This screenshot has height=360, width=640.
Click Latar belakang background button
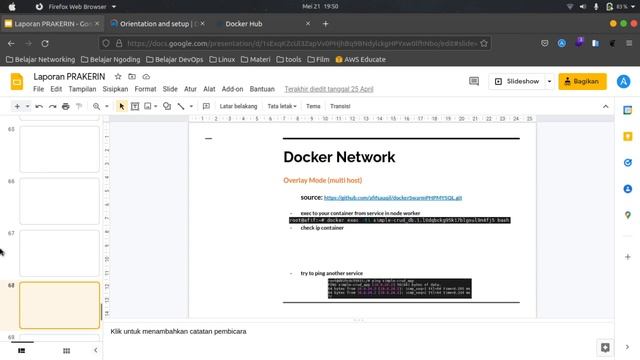tap(238, 106)
